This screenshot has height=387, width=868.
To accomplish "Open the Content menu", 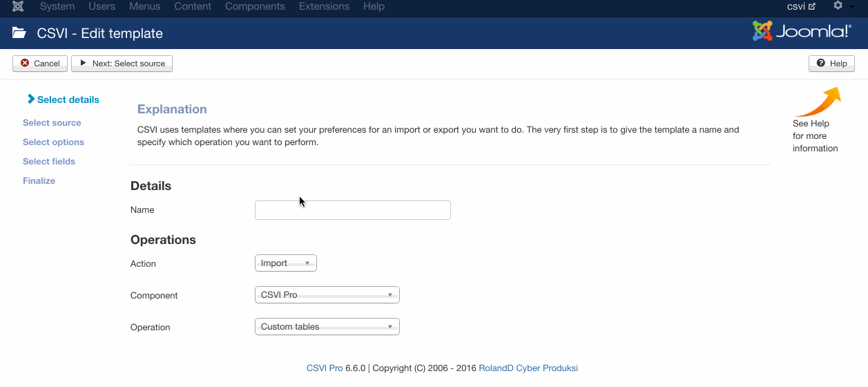I will [x=193, y=6].
